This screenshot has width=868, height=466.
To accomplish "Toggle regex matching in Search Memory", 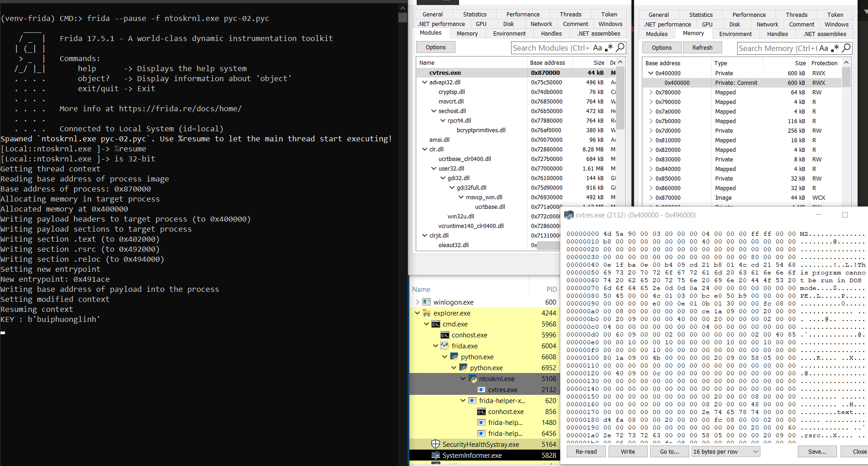I will click(835, 48).
